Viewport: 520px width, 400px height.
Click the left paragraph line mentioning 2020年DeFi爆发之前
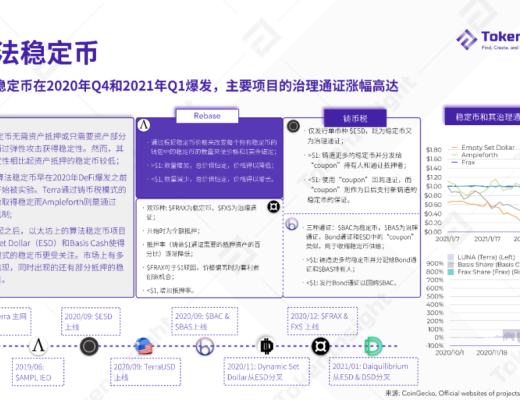click(x=63, y=177)
